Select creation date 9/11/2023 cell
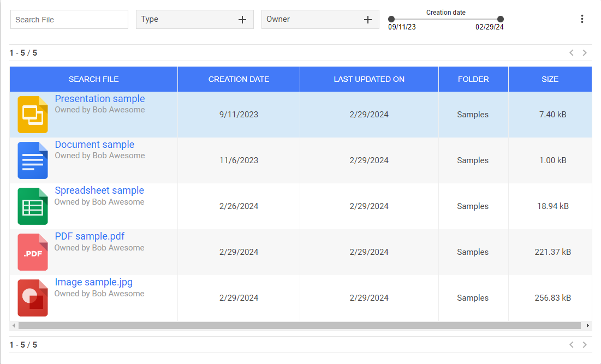Image resolution: width=601 pixels, height=364 pixels. coord(239,115)
